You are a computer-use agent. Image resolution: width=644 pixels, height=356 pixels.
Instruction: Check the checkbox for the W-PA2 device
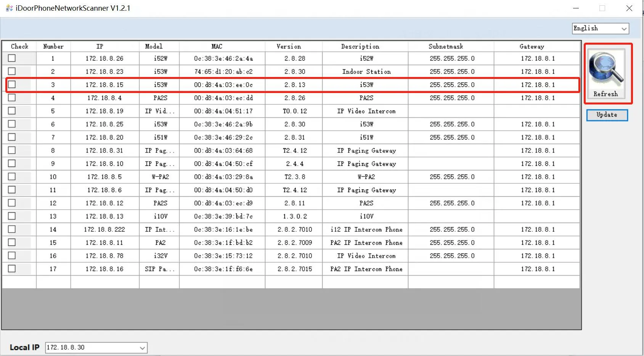tap(12, 176)
